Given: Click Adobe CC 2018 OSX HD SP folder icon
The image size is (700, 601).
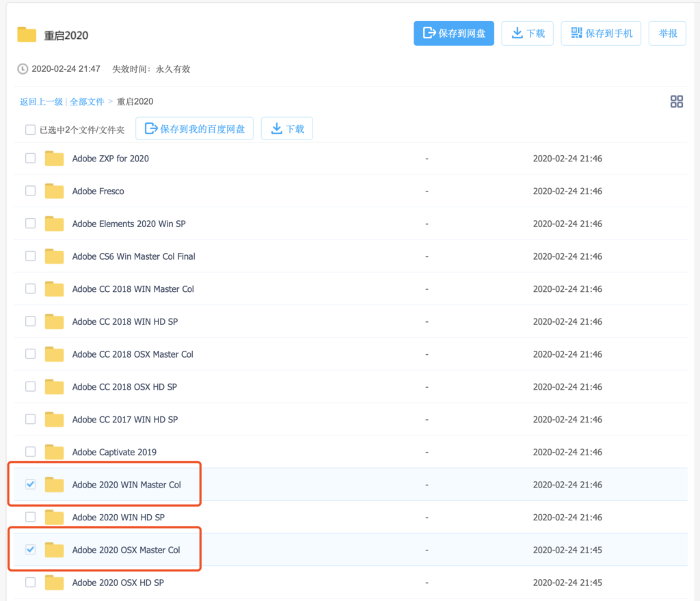Looking at the screenshot, I should [x=54, y=387].
